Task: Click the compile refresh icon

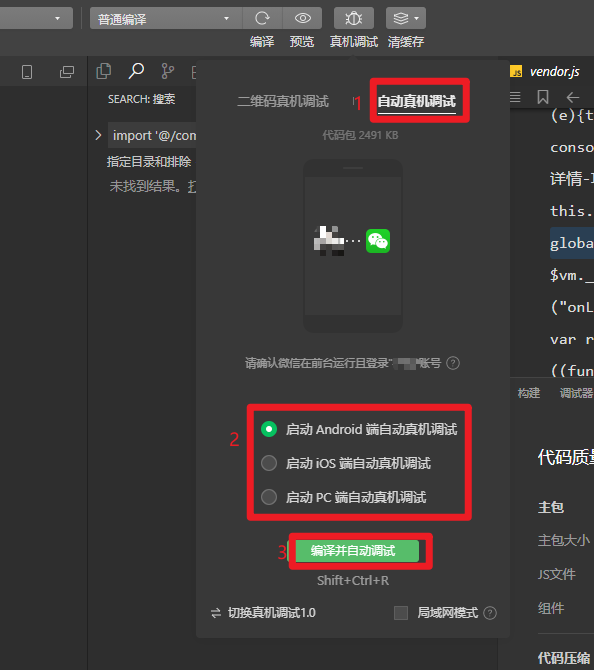Action: coord(262,18)
